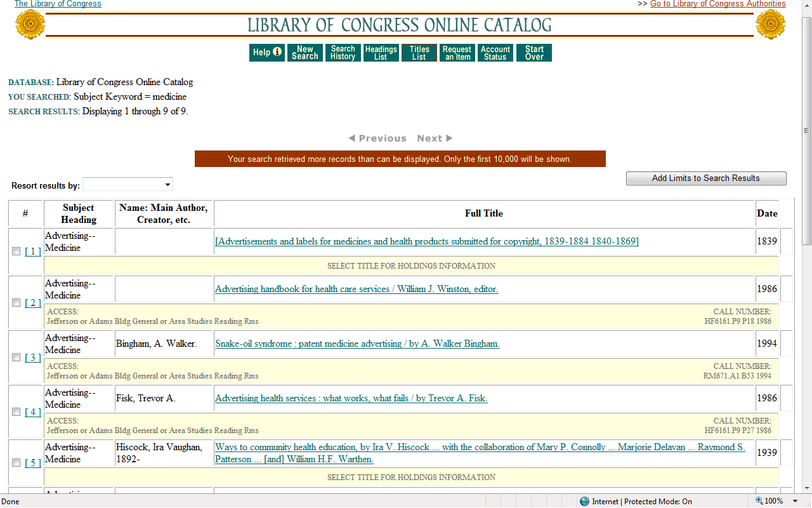Select checkbox beside Bingham record 3
The width and height of the screenshot is (812, 508).
[x=16, y=358]
